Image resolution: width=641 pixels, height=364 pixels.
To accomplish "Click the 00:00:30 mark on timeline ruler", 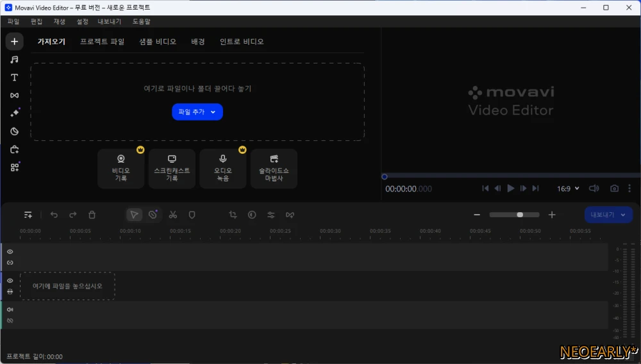I will 330,231.
